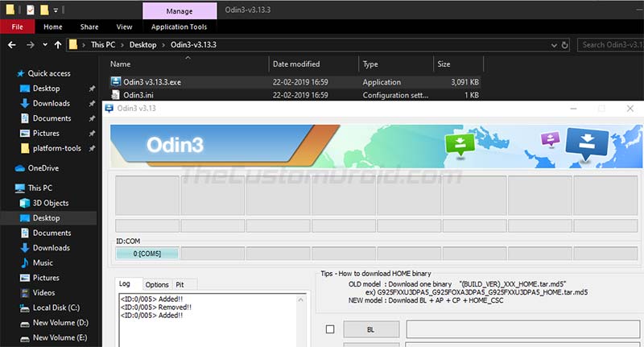Click the File menu button

point(17,27)
